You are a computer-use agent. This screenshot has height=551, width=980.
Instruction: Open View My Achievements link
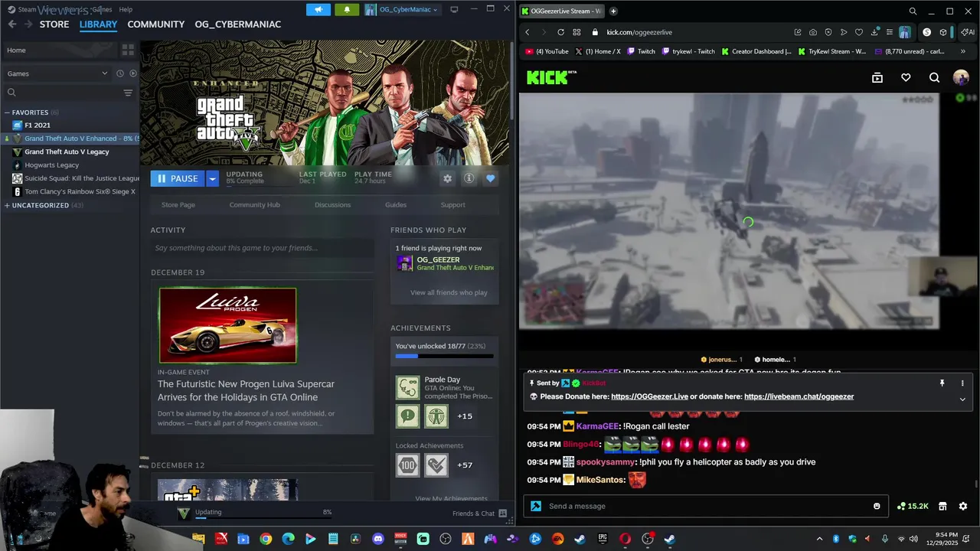[451, 498]
